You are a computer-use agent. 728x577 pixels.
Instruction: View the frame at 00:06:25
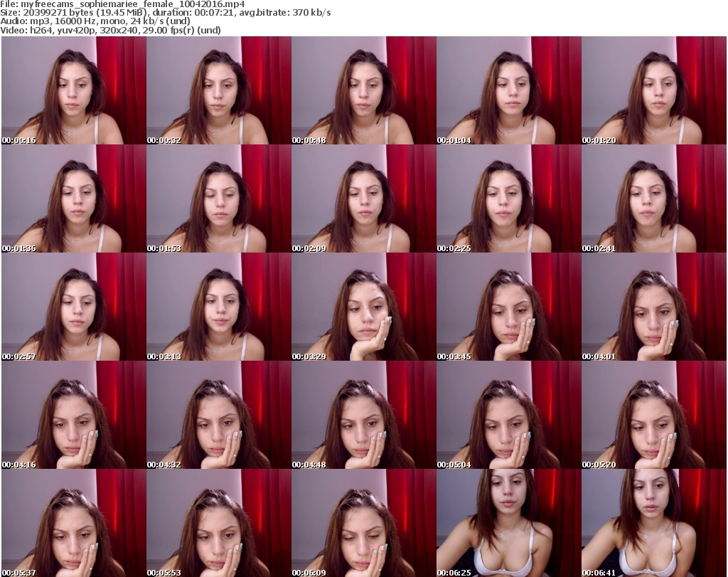509,523
